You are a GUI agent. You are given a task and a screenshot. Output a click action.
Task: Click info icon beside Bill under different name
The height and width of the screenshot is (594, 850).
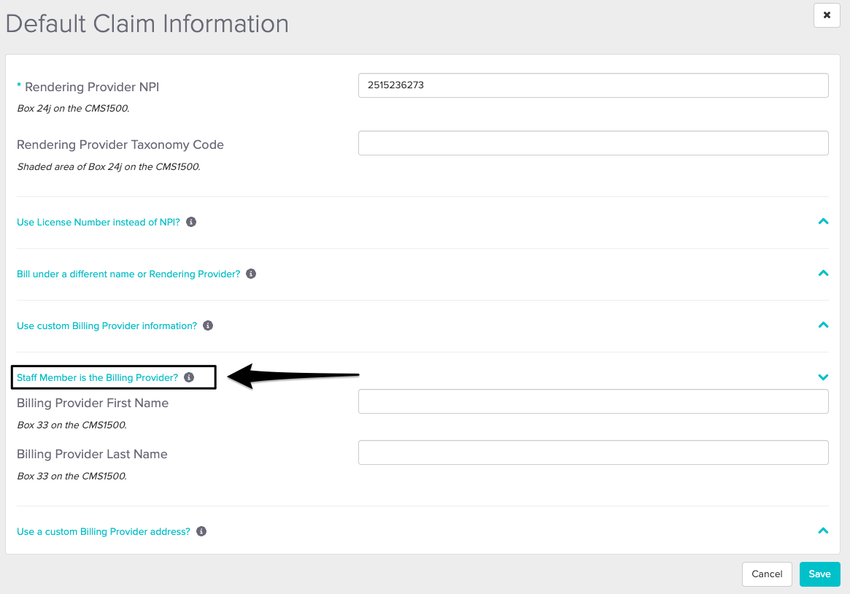(x=251, y=274)
